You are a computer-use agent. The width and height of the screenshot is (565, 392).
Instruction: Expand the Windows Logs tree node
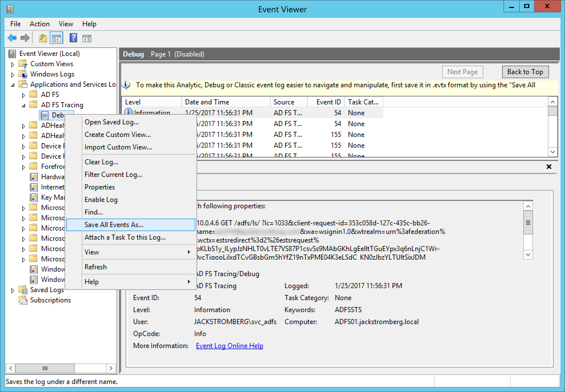coord(13,75)
